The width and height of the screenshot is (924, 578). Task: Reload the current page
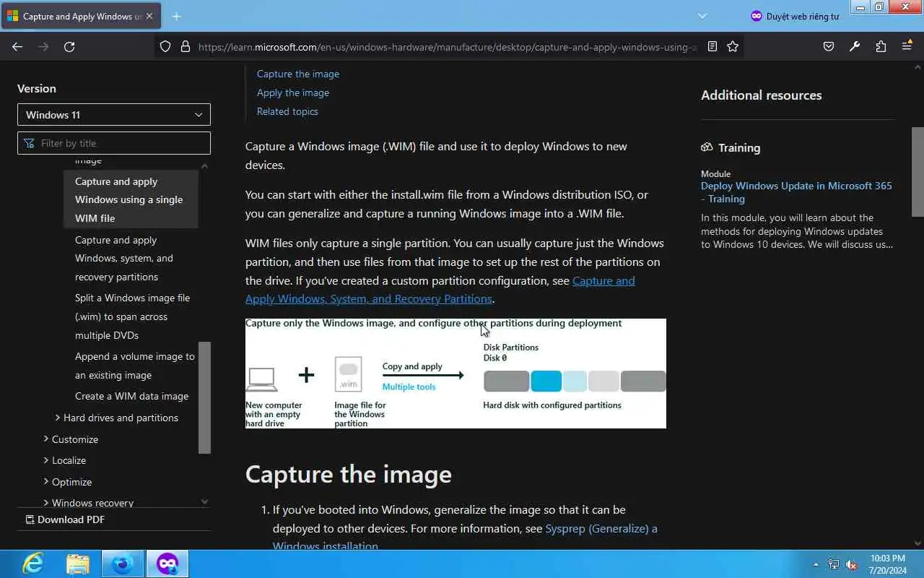click(x=69, y=46)
